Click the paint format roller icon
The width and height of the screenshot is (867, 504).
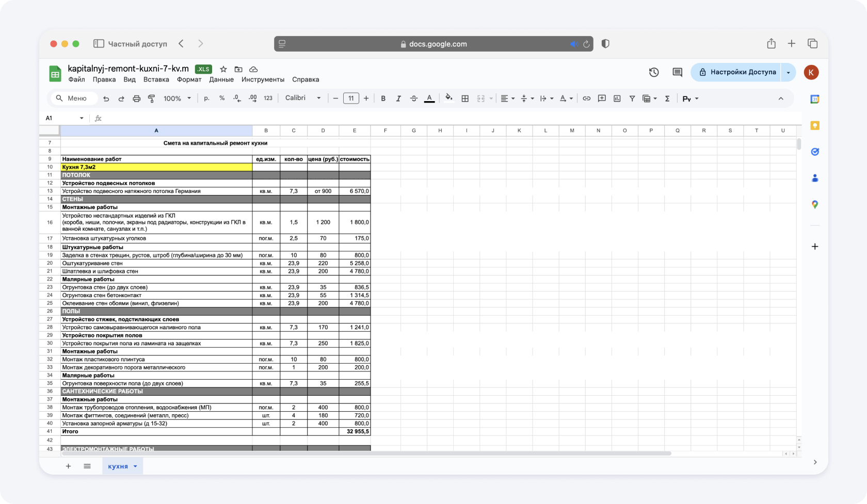pyautogui.click(x=152, y=99)
